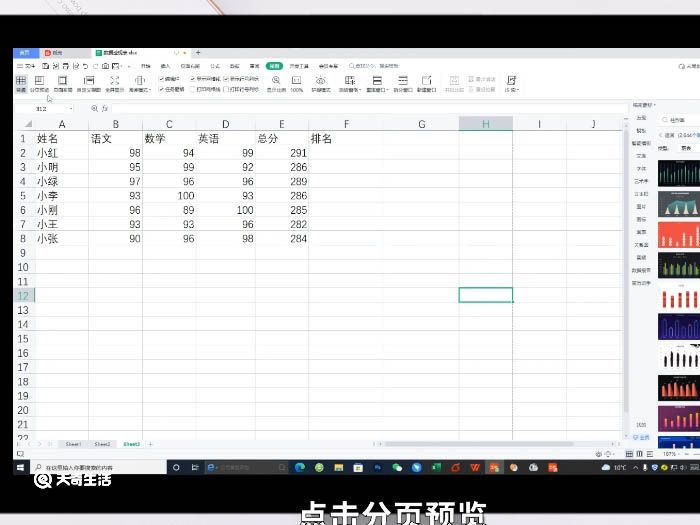
Task: Click the fx insert function icon
Action: (105, 108)
